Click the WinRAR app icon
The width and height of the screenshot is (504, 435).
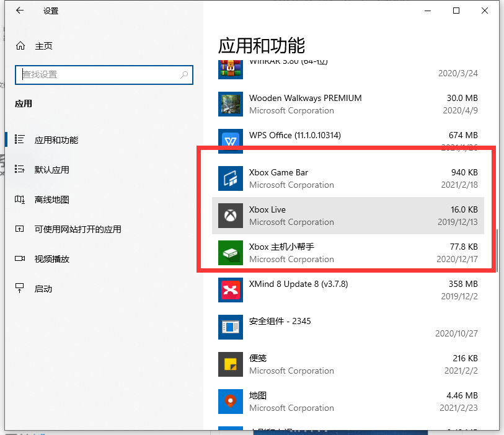231,69
